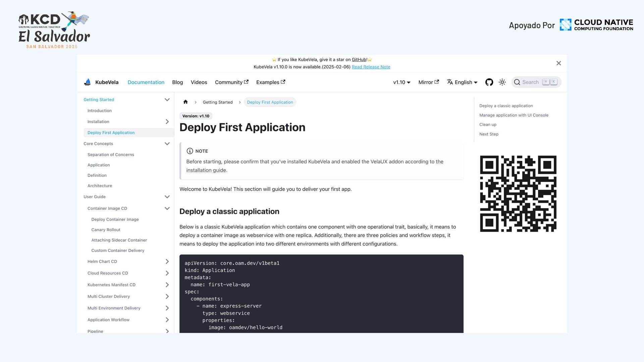Click the KubeVela sailboat logo icon
Image resolution: width=644 pixels, height=362 pixels.
click(87, 82)
